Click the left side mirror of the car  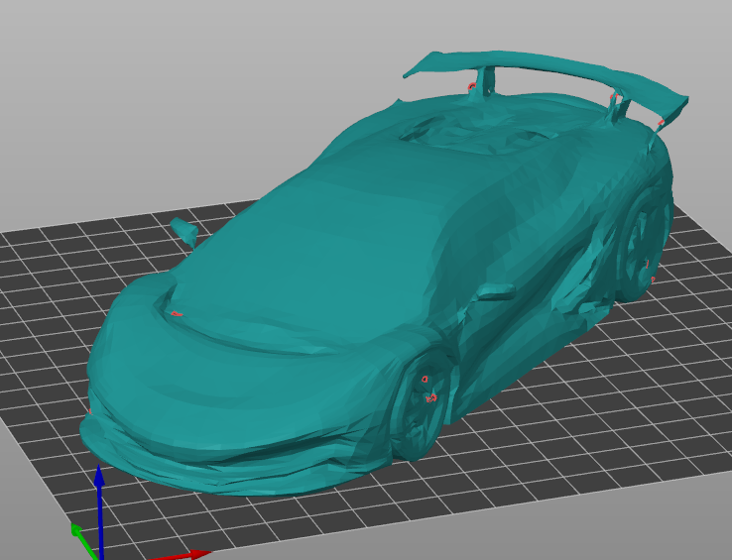(x=183, y=232)
